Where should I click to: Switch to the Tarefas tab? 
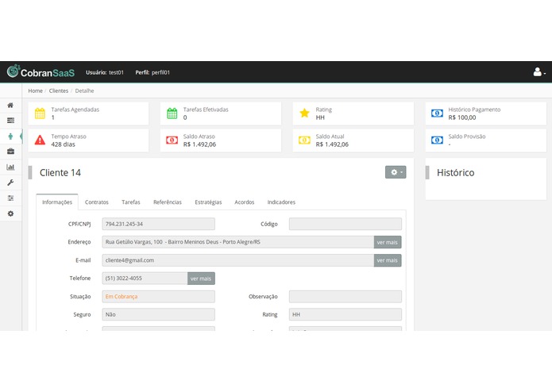click(130, 202)
